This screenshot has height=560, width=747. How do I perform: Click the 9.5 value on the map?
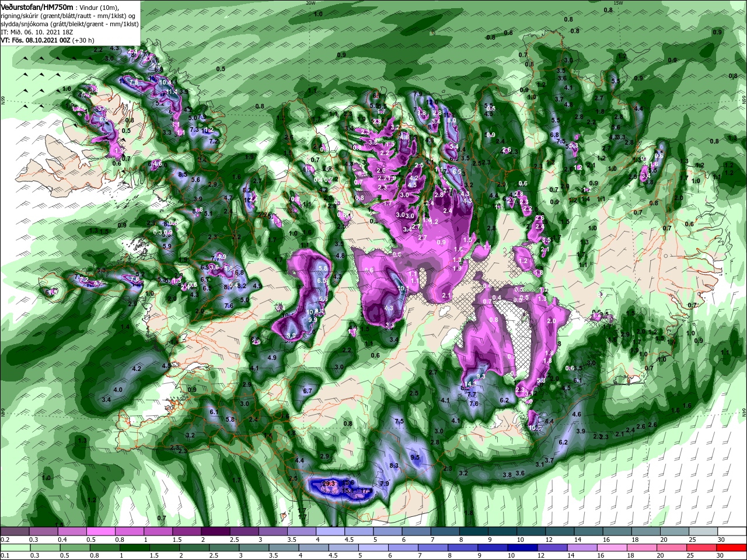416,457
